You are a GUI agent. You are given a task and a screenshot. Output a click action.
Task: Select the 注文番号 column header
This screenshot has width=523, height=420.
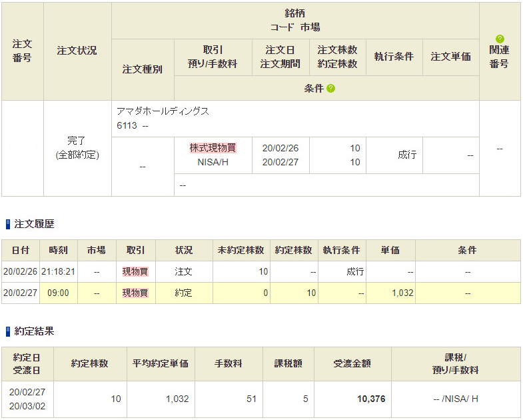[22, 51]
